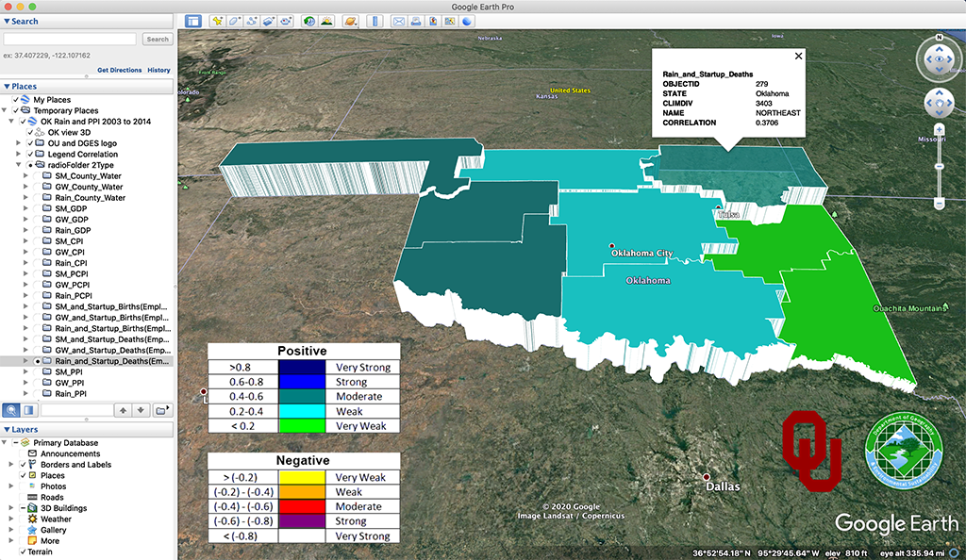
Task: Click the Email envelope toolbar icon
Action: click(399, 21)
